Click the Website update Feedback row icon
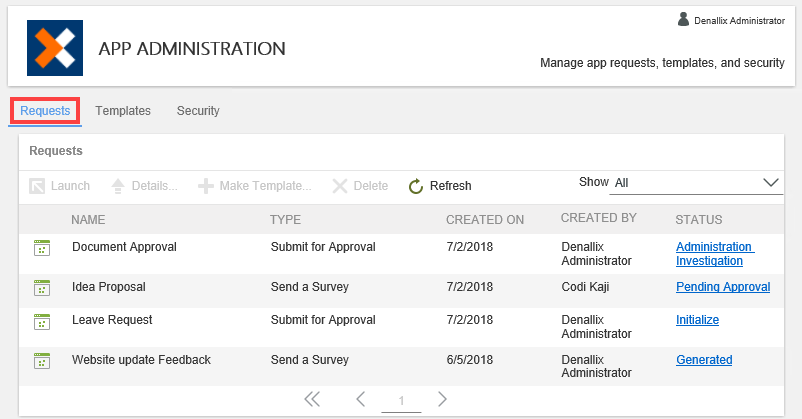Viewport: 802px width, 419px height. pyautogui.click(x=42, y=361)
